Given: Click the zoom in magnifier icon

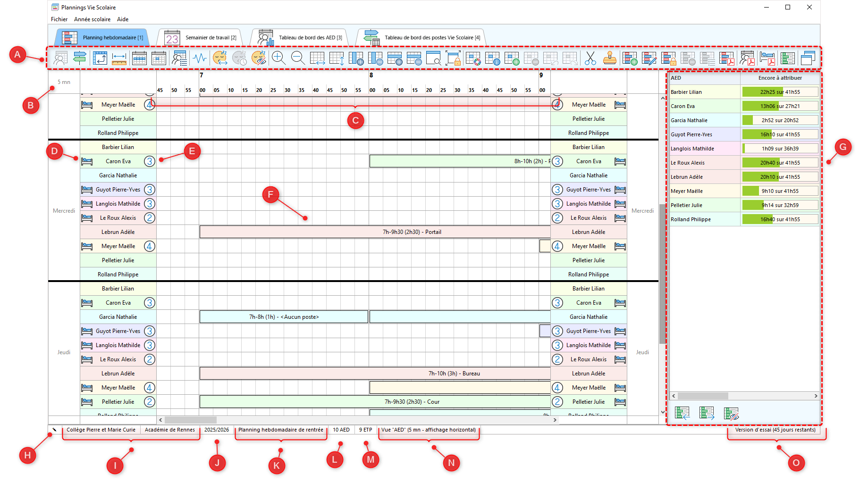Looking at the screenshot, I should [x=278, y=58].
